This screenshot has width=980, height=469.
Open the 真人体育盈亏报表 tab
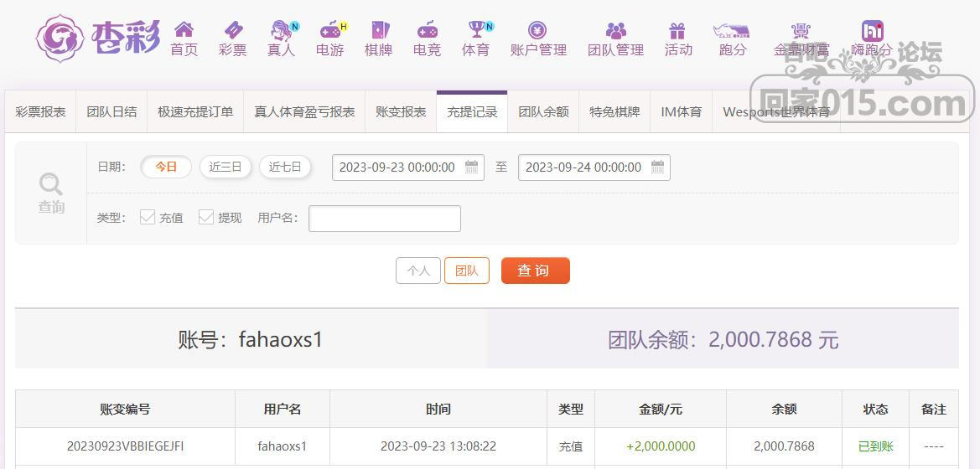click(x=304, y=111)
